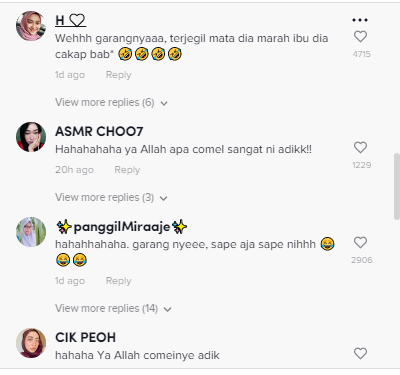Like ASMR CHOO7's comment

pos(360,148)
